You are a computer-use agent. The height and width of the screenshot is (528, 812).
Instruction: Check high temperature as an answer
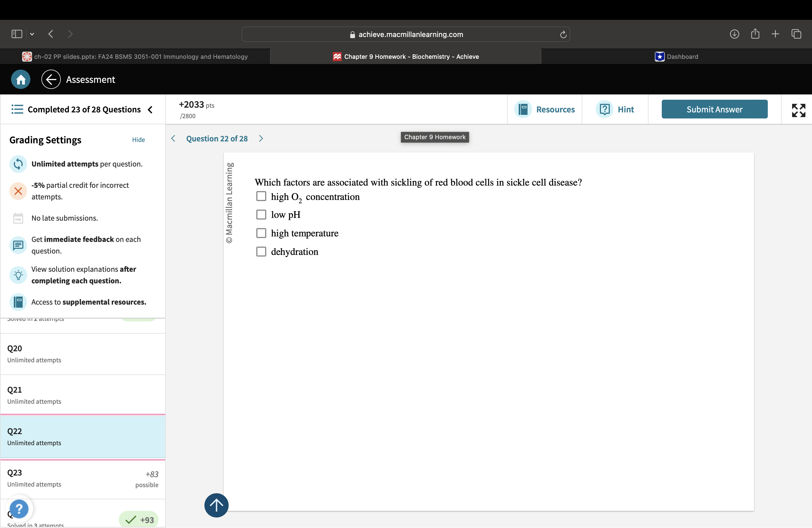(261, 233)
